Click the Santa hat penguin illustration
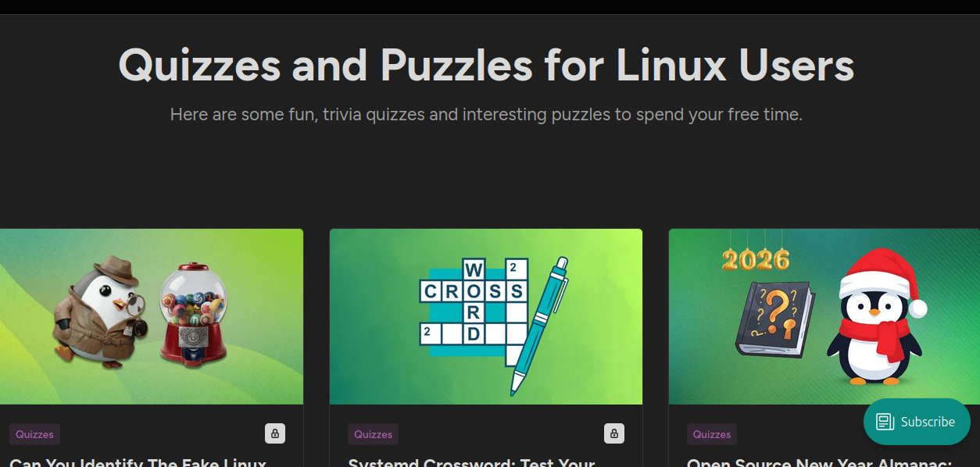Screen dimensions: 980x467 (x=876, y=318)
